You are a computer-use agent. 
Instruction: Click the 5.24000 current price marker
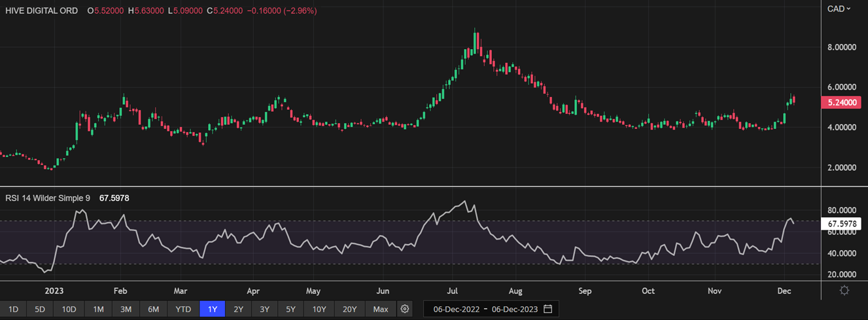[840, 102]
